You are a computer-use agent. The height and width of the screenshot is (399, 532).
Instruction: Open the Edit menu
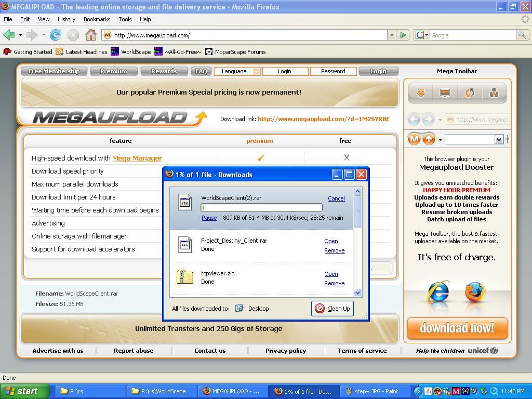(x=25, y=19)
